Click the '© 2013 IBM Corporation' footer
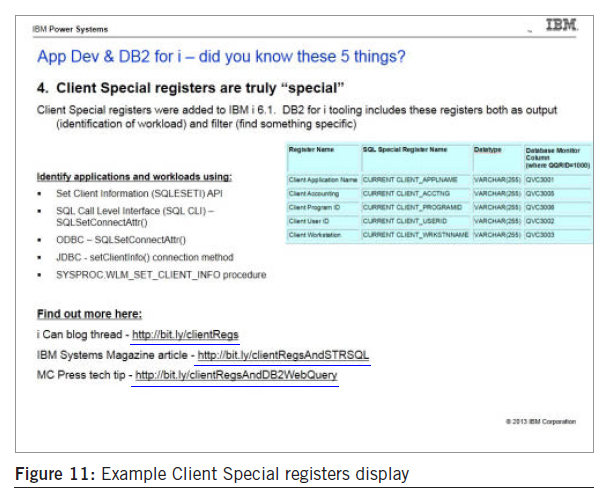The width and height of the screenshot is (608, 499). click(541, 421)
